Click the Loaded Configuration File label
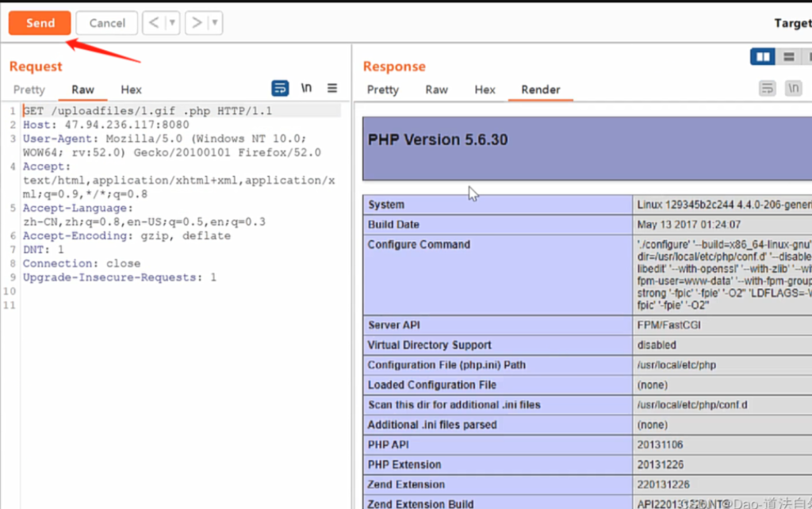The height and width of the screenshot is (509, 812). 432,385
